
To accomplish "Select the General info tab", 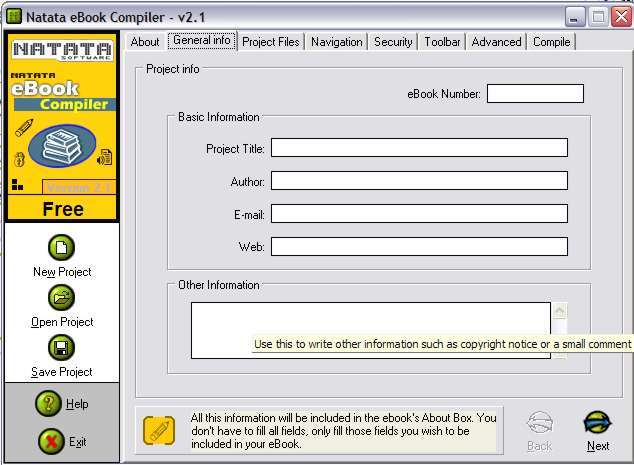I will [x=202, y=40].
